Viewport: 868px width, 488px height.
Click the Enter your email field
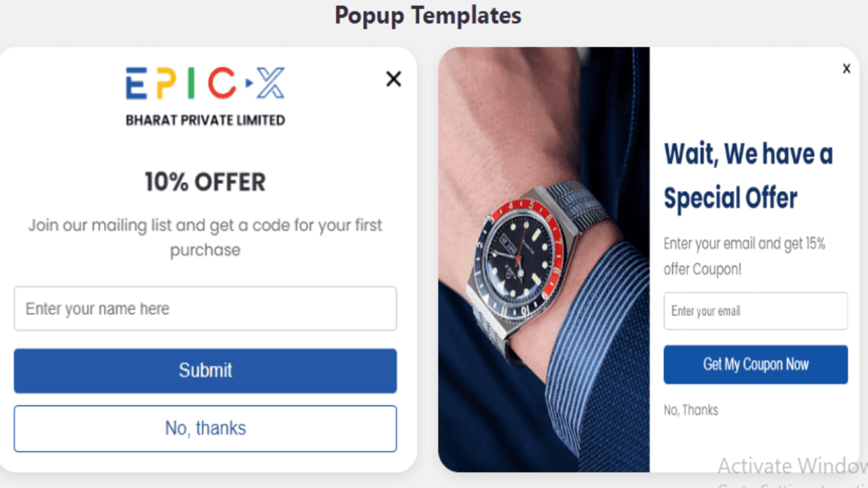coord(755,311)
